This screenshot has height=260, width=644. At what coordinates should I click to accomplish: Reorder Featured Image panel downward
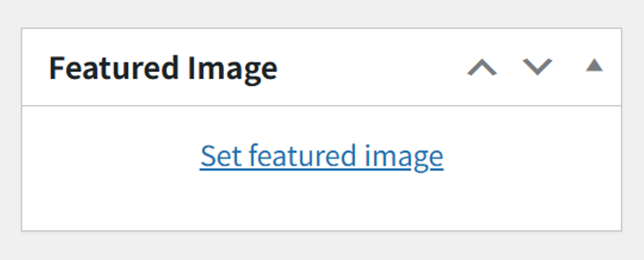[x=537, y=67]
